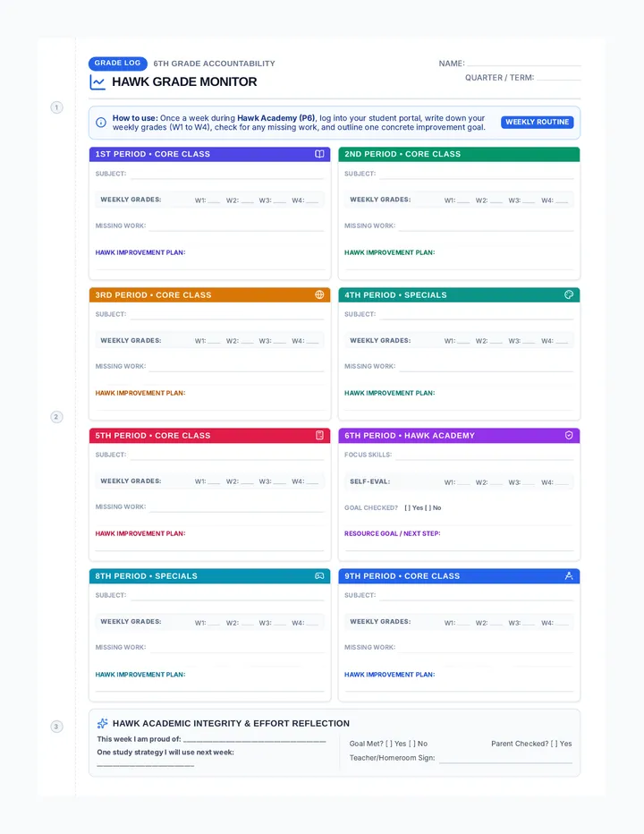
Task: Check Yes for Goal Checked in 6th Period
Action: (407, 508)
